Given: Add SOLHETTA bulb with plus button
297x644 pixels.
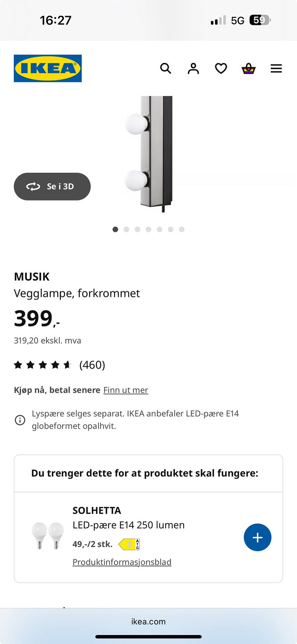Looking at the screenshot, I should [258, 537].
